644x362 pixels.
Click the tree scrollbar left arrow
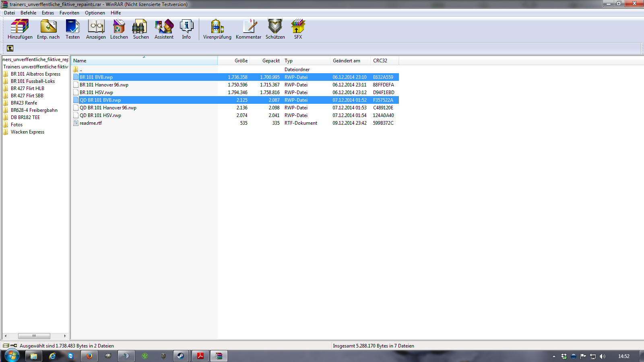(6, 336)
